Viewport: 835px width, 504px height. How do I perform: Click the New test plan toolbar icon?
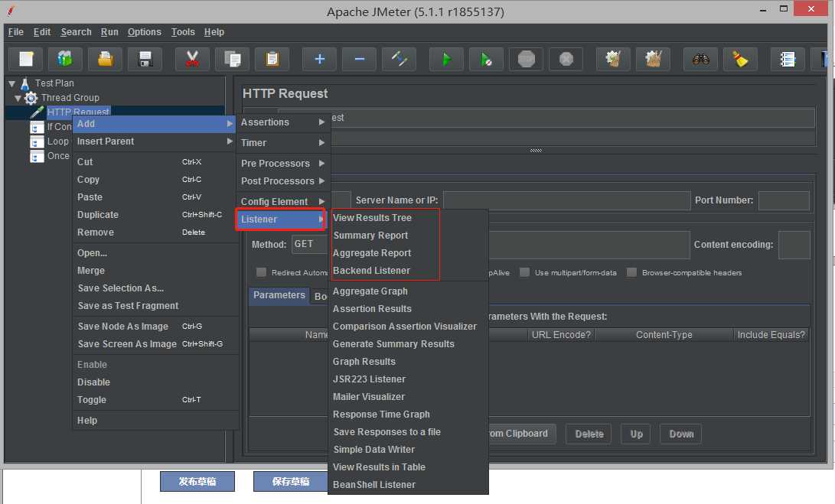26,59
